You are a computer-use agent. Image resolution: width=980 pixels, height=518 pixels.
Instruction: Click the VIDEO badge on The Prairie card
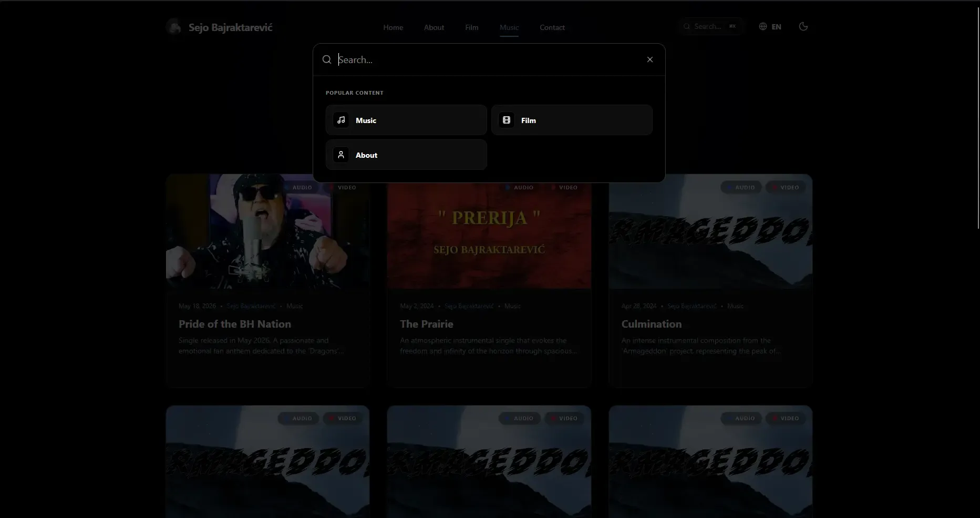pyautogui.click(x=564, y=187)
